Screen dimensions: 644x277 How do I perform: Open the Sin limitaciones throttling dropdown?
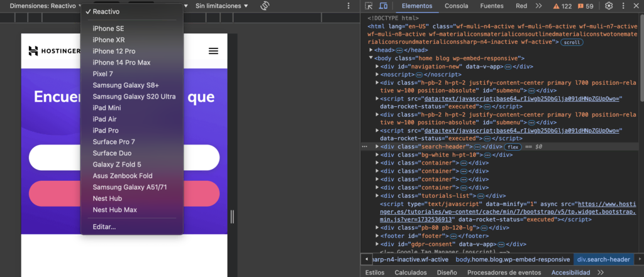click(x=221, y=6)
